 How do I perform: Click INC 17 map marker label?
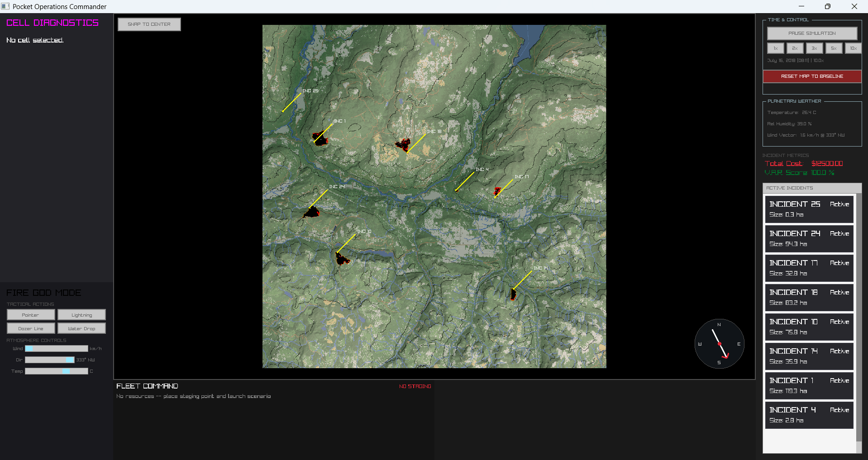[522, 177]
